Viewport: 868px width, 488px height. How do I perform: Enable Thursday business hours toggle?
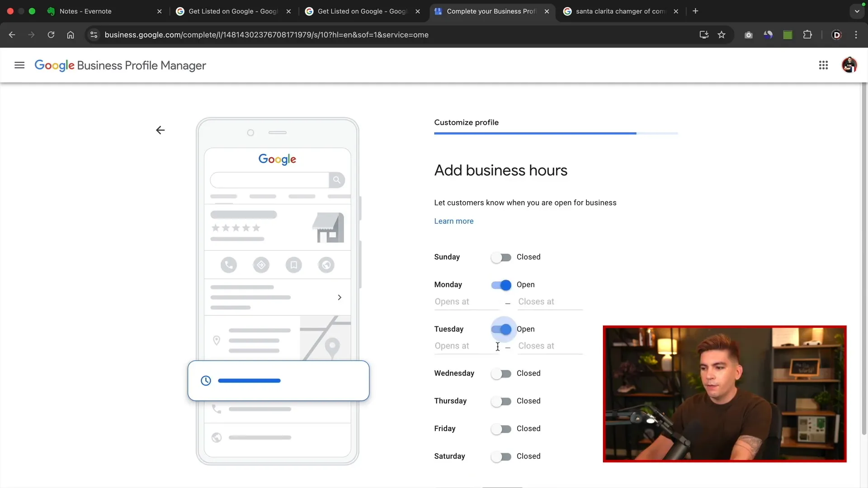click(501, 401)
